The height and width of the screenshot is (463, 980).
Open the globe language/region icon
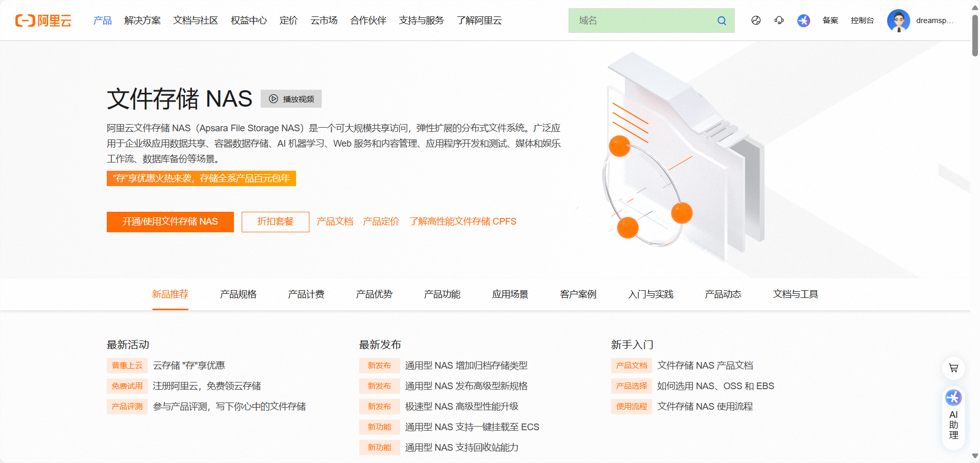click(x=756, y=21)
